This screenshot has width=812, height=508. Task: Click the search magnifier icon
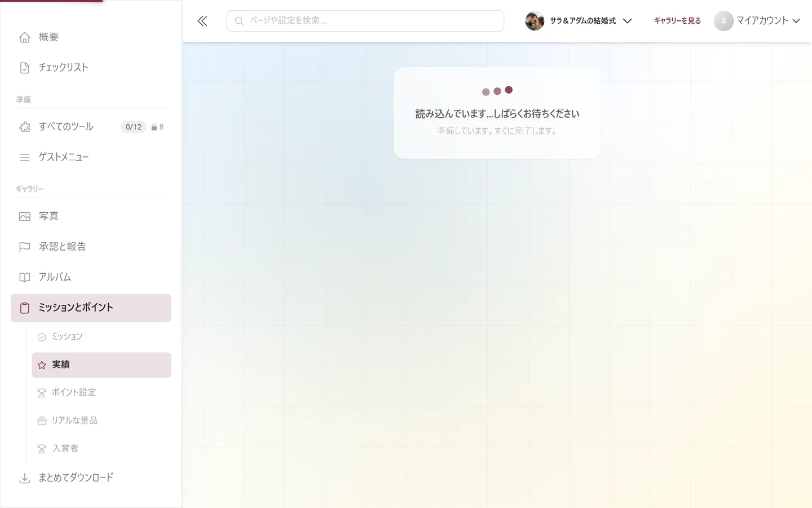click(x=239, y=21)
